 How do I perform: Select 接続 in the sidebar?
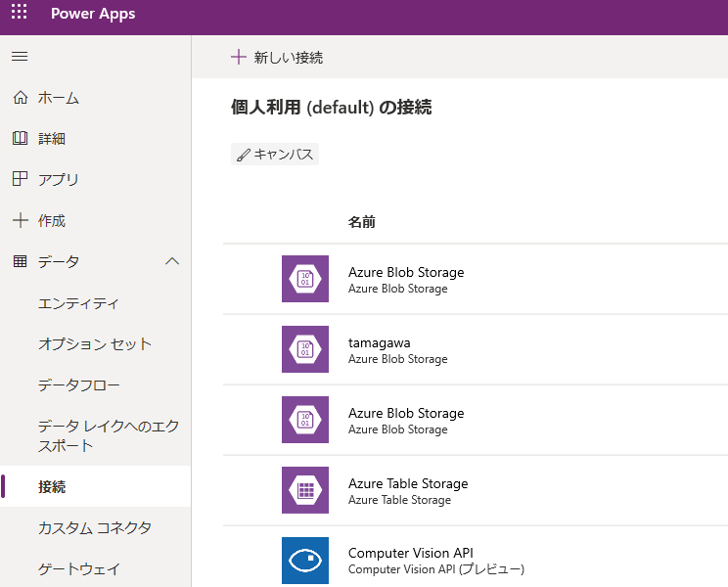pyautogui.click(x=95, y=486)
